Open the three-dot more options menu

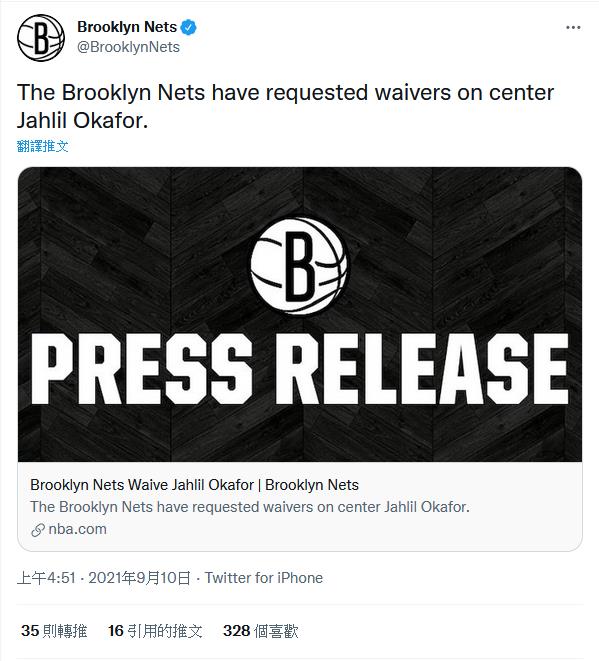pos(573,27)
